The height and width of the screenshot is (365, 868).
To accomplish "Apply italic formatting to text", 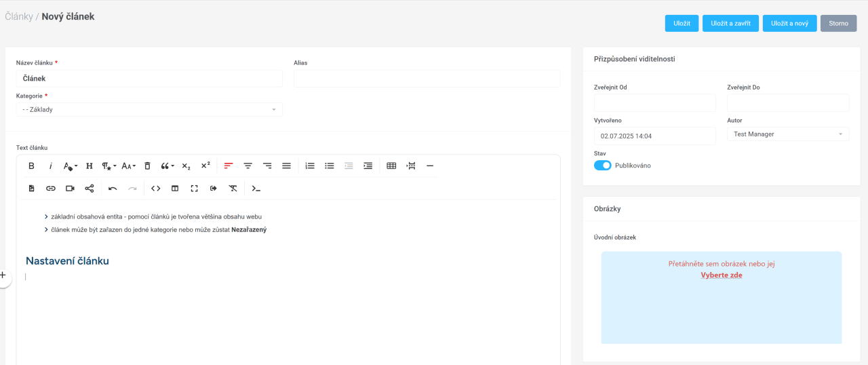I will pos(50,166).
